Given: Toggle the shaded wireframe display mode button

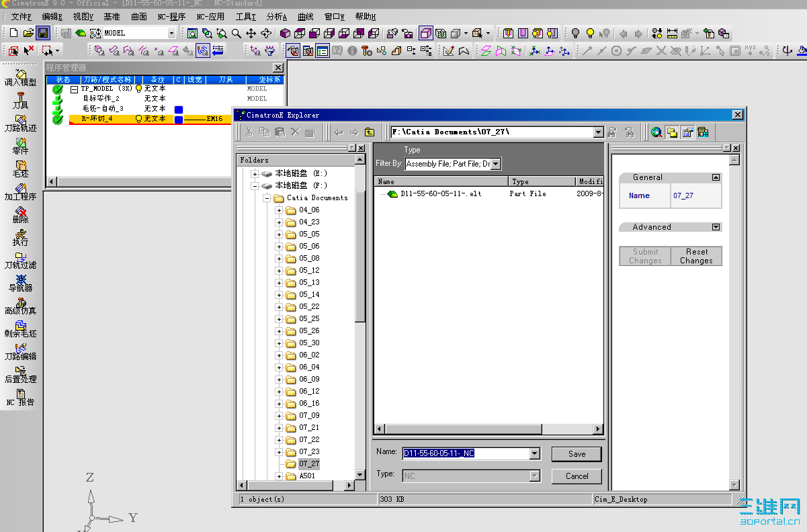Looking at the screenshot, I should tap(426, 33).
